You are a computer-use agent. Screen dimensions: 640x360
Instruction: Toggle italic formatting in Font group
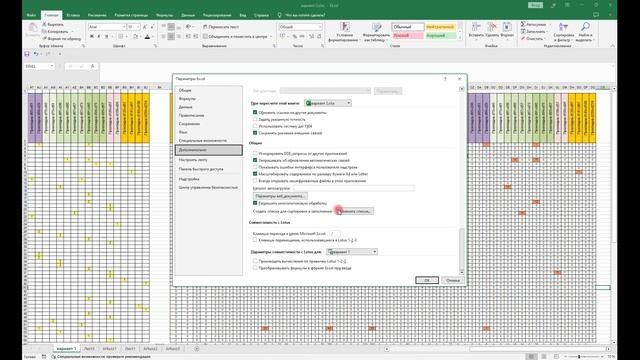pyautogui.click(x=99, y=36)
